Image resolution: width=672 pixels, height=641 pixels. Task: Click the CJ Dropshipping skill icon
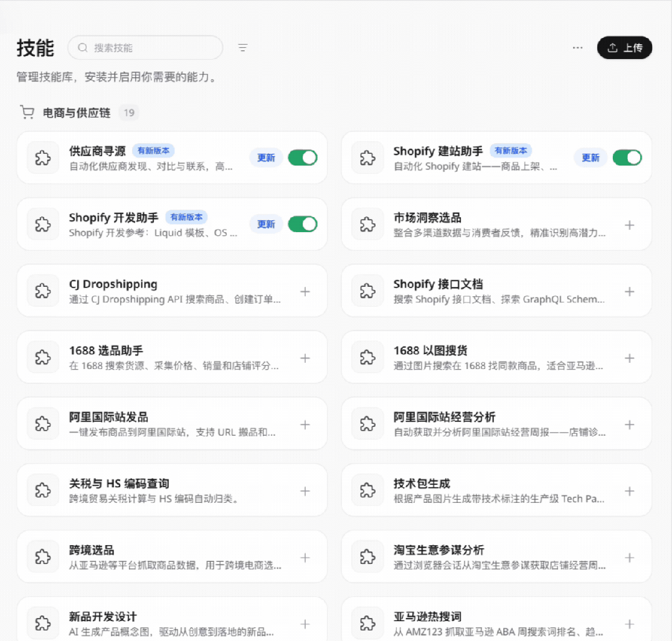[x=42, y=291]
